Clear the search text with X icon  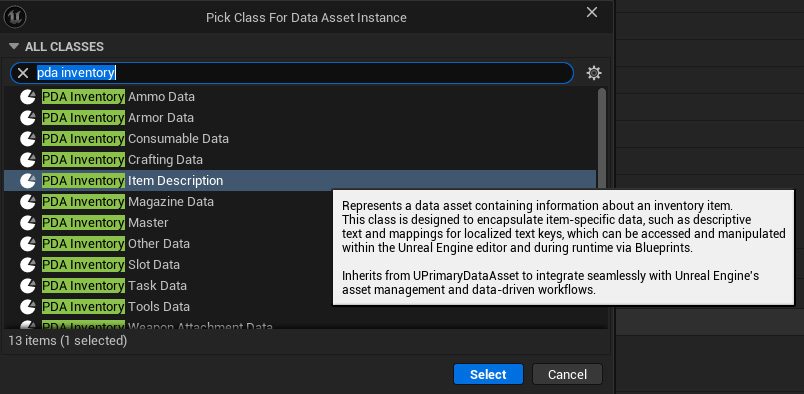coord(23,73)
